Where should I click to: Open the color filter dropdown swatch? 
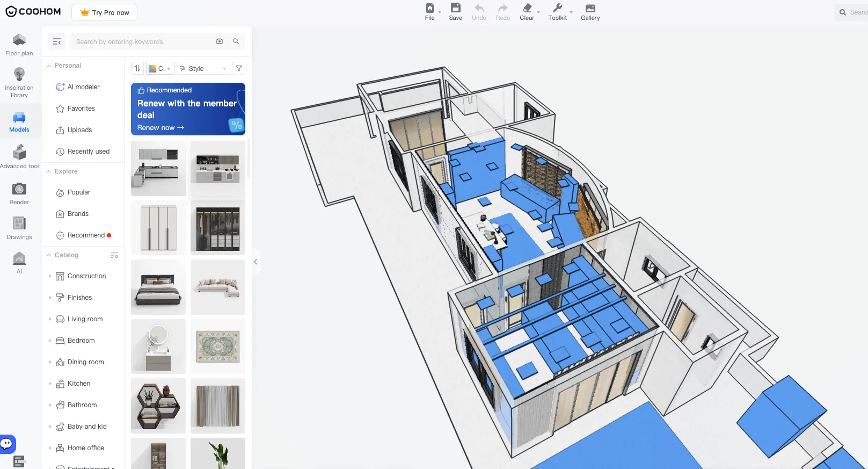pos(159,68)
